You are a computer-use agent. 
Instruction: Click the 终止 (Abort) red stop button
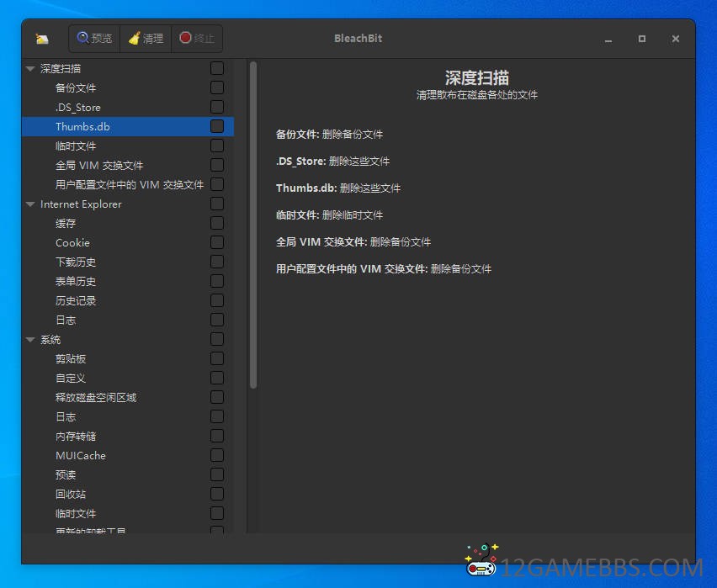point(197,39)
